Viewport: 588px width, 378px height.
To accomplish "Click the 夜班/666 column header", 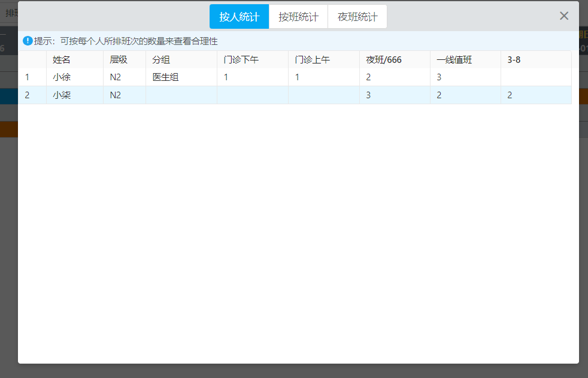I will tap(395, 60).
